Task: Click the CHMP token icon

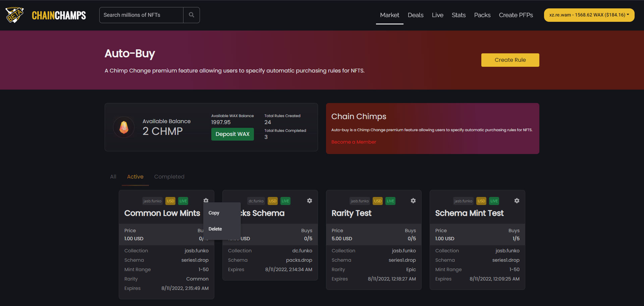Action: 124,127
